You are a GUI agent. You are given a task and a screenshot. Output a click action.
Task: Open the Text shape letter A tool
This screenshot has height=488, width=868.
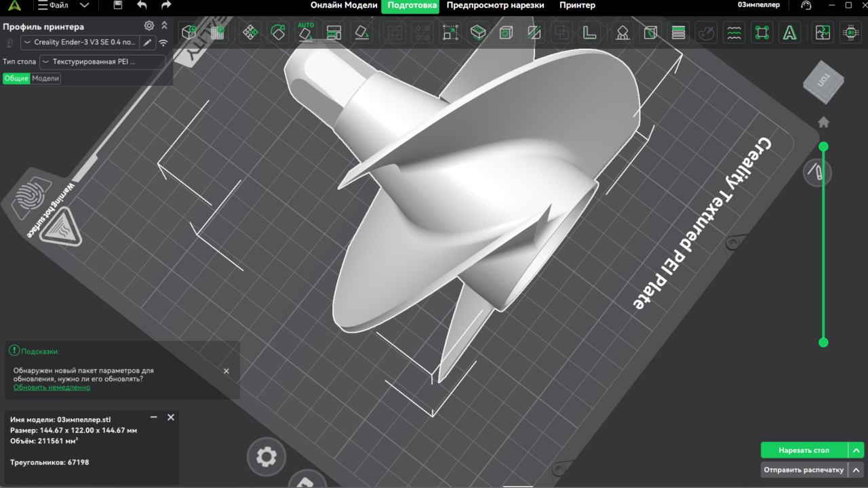click(x=789, y=33)
